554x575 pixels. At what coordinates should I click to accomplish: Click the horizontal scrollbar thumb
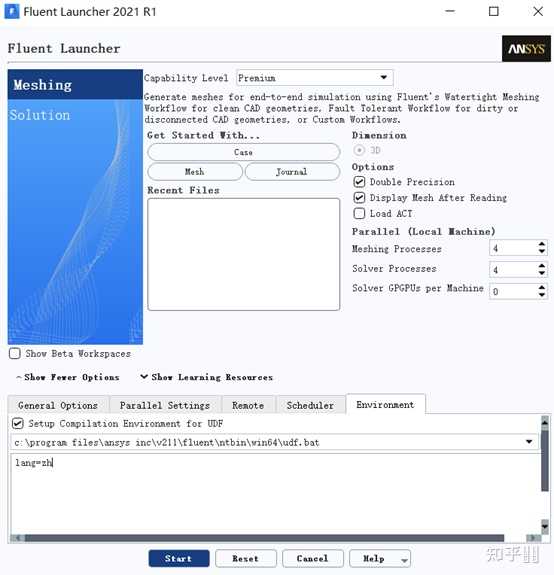pyautogui.click(x=264, y=538)
